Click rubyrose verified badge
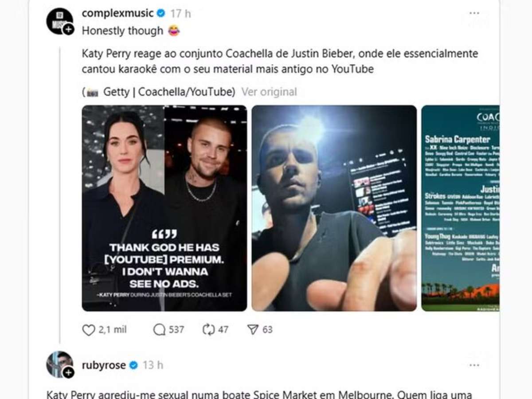 pyautogui.click(x=133, y=365)
